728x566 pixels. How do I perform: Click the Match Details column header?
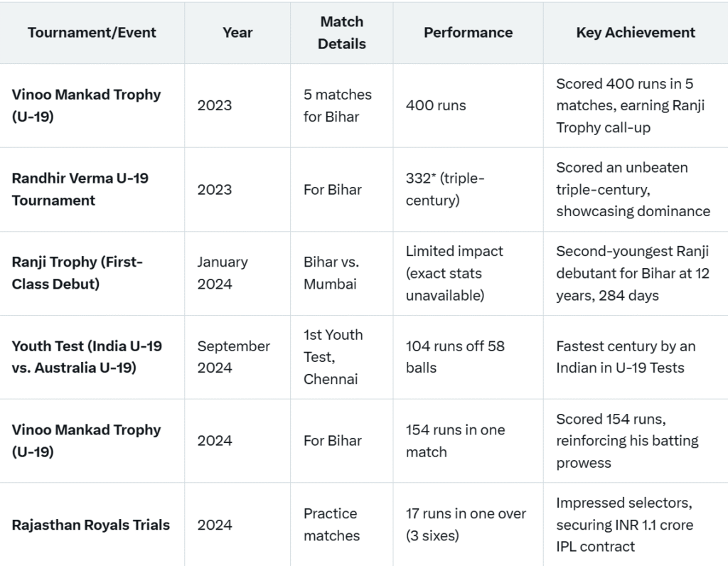click(341, 33)
